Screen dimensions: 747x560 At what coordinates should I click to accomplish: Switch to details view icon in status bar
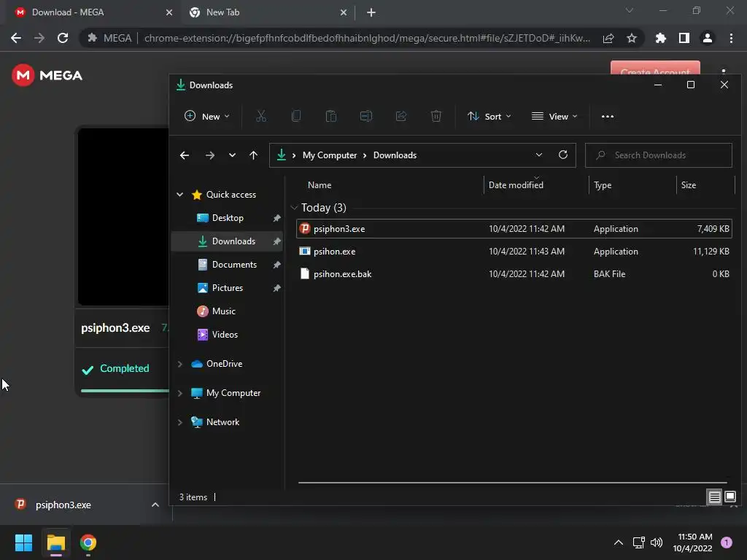714,497
